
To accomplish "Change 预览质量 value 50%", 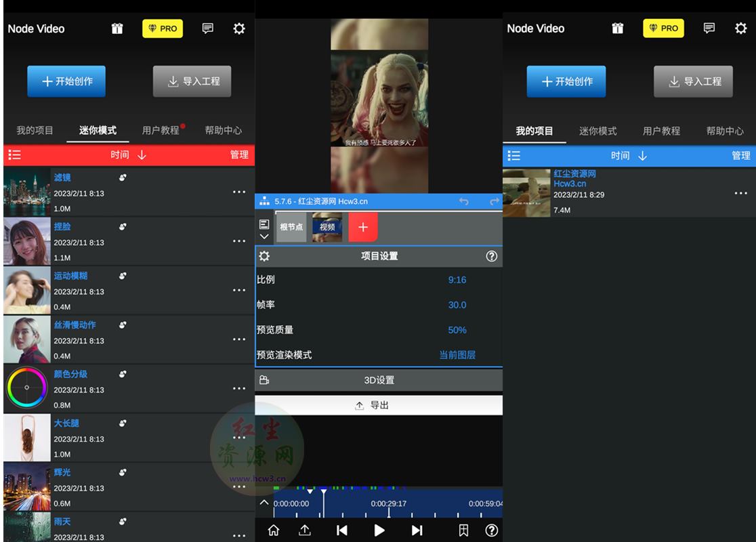I will coord(457,330).
